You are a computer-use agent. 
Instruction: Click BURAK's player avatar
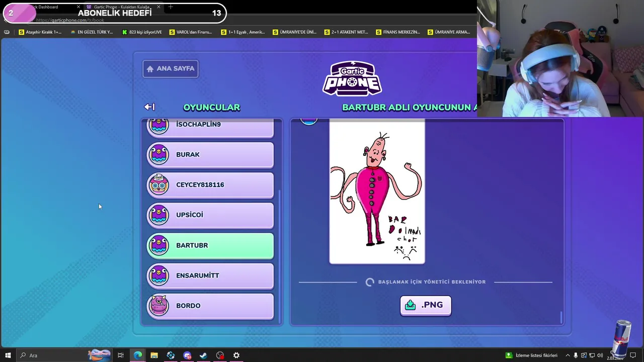pos(159,154)
